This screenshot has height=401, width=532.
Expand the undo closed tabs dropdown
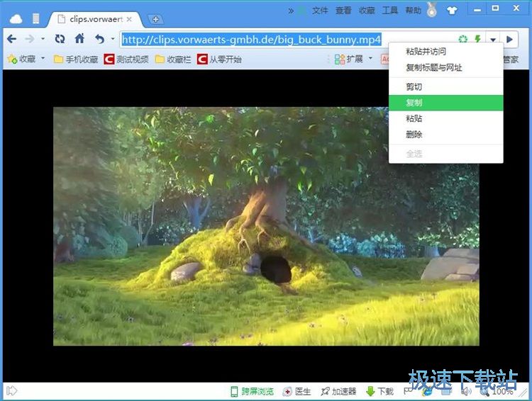pyautogui.click(x=113, y=39)
